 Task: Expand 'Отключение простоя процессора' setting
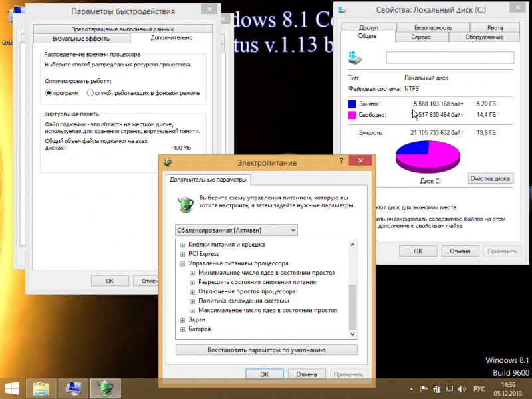point(192,292)
